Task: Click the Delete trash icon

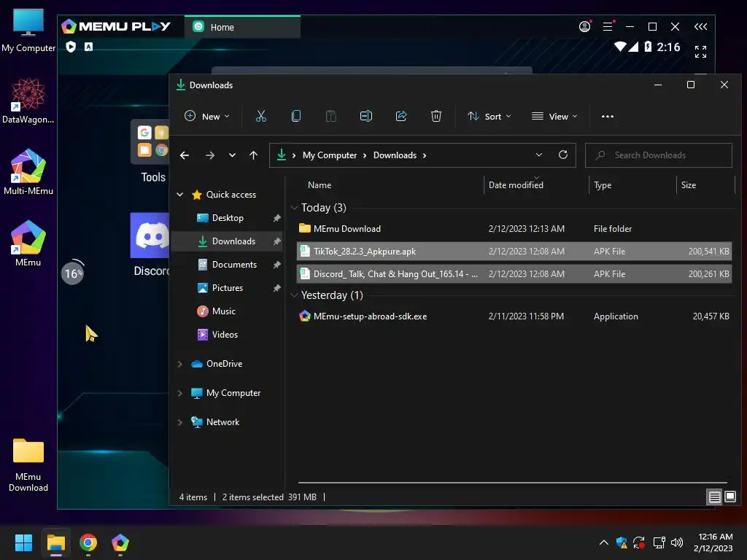Action: pyautogui.click(x=436, y=116)
